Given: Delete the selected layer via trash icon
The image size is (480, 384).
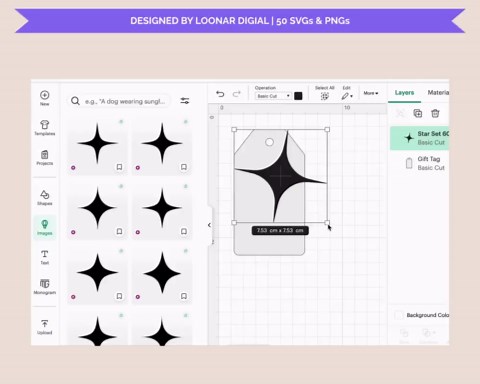Looking at the screenshot, I should point(435,113).
